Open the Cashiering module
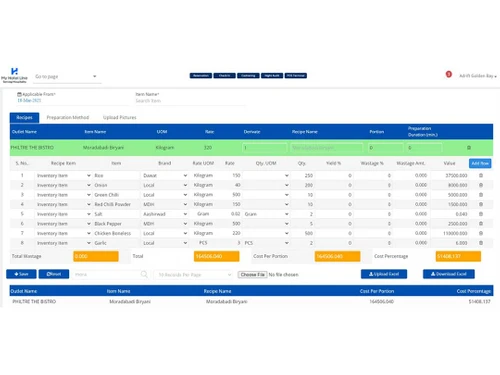Viewport: 500px width, 375px height. click(x=248, y=76)
